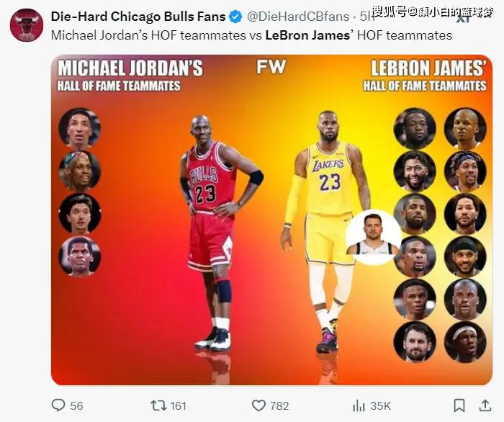View analytics via the 35K bar-chart icon
504x422 pixels.
359,405
